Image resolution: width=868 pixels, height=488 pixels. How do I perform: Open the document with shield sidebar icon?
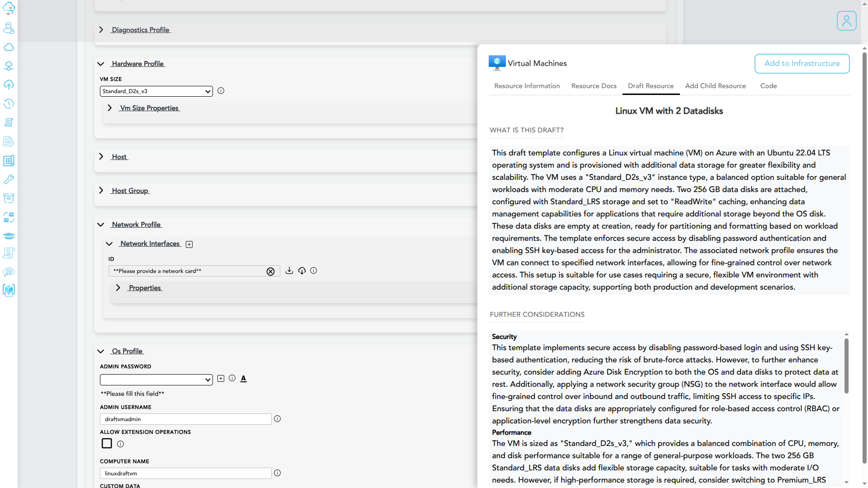click(9, 141)
